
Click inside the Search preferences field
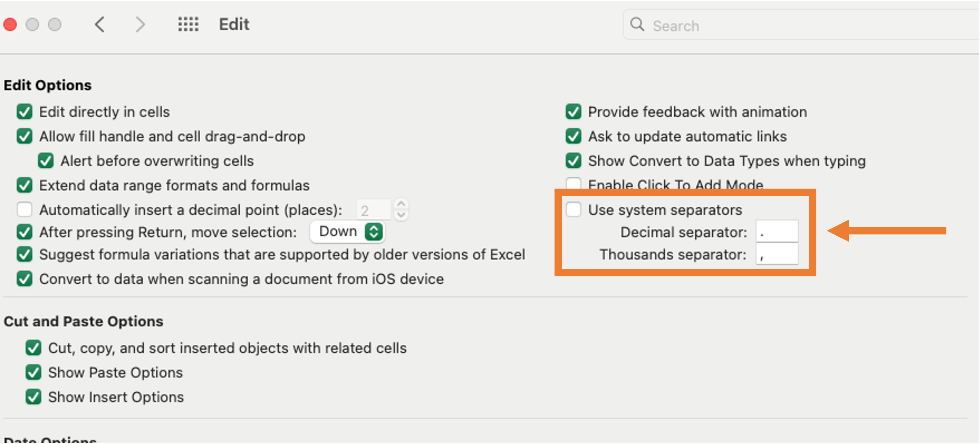[x=799, y=26]
